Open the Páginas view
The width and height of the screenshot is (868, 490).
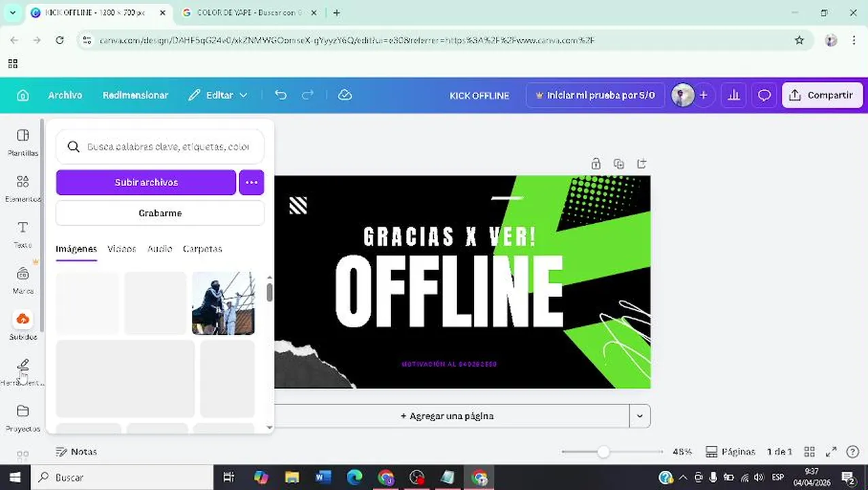(x=731, y=452)
